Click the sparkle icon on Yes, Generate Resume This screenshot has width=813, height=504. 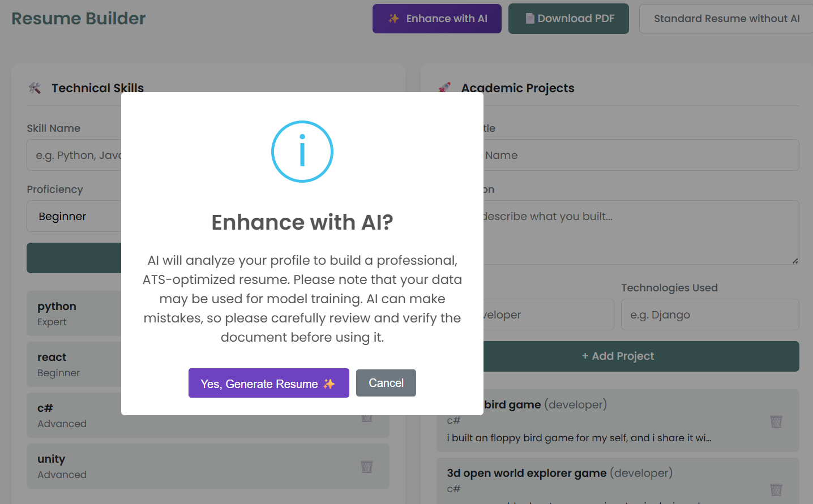tap(329, 384)
